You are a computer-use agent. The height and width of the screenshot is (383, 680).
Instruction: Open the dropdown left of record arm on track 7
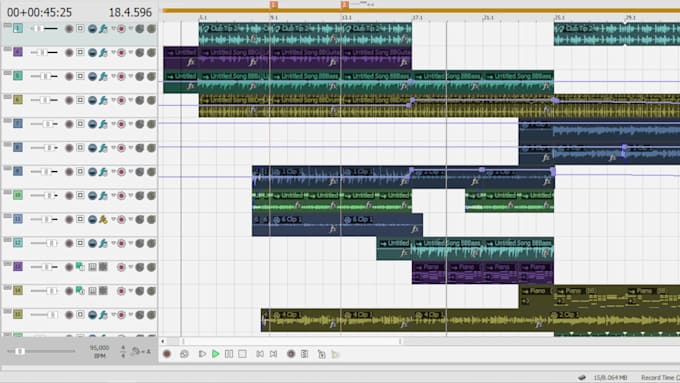tap(114, 124)
